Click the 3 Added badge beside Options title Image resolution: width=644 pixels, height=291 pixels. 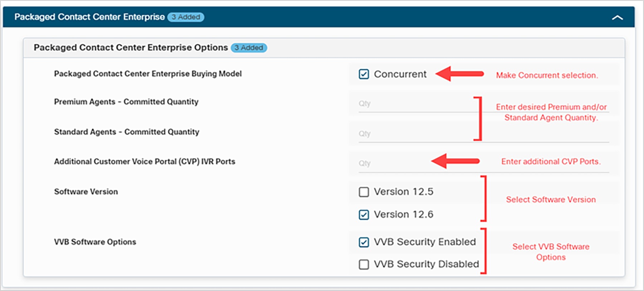(x=249, y=48)
